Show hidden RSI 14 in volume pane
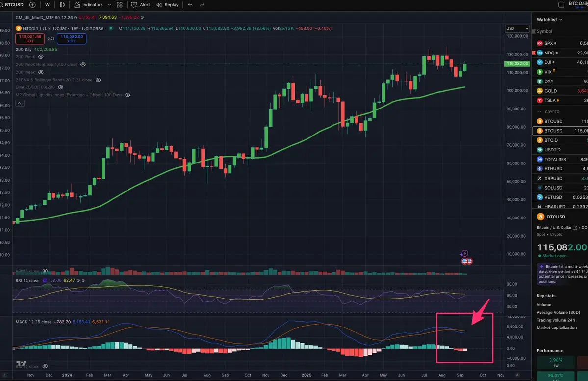Viewport: 588px width, 381px height. (45, 271)
